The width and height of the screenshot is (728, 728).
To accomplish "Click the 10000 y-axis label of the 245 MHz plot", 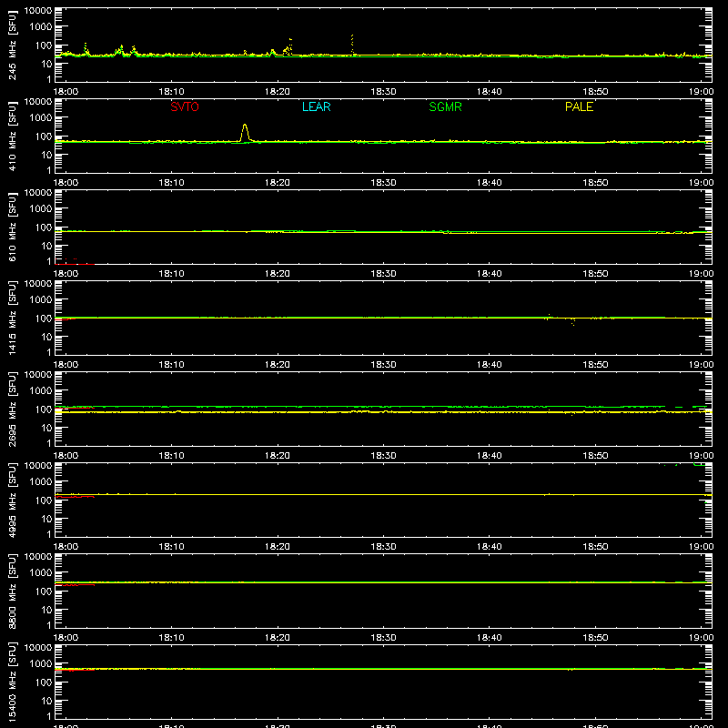I will 38,11.
